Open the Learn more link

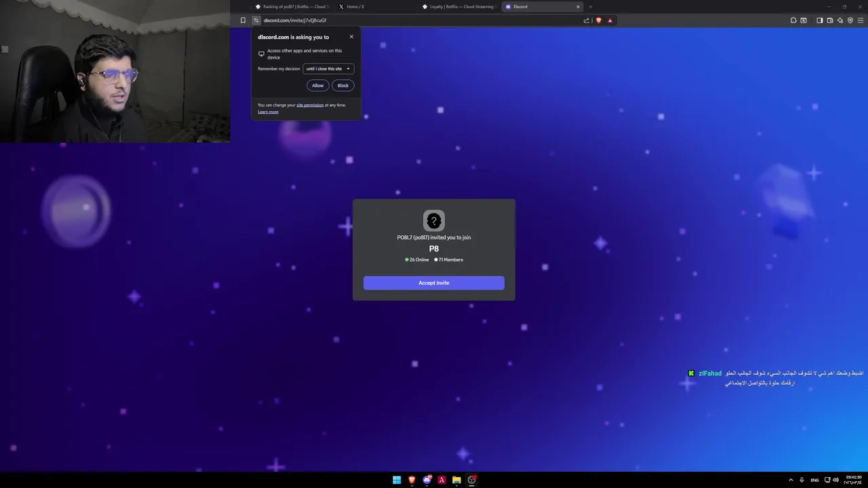pos(268,112)
